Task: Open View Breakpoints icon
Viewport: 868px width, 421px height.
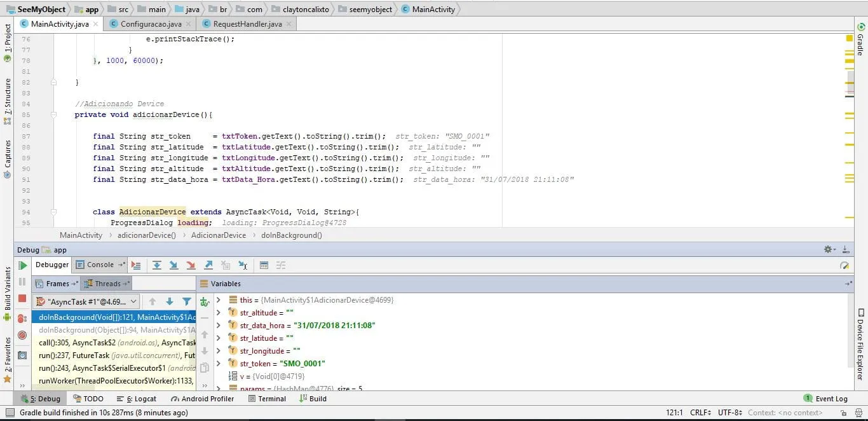Action: (x=22, y=318)
